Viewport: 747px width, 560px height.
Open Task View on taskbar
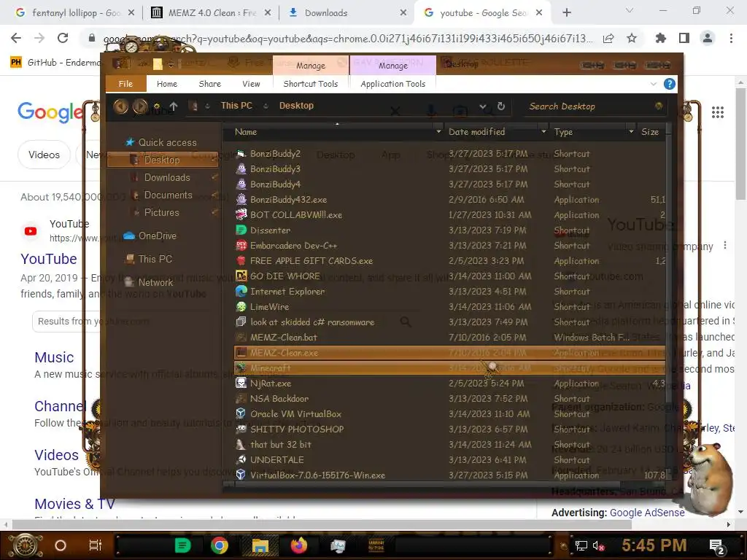pos(96,545)
